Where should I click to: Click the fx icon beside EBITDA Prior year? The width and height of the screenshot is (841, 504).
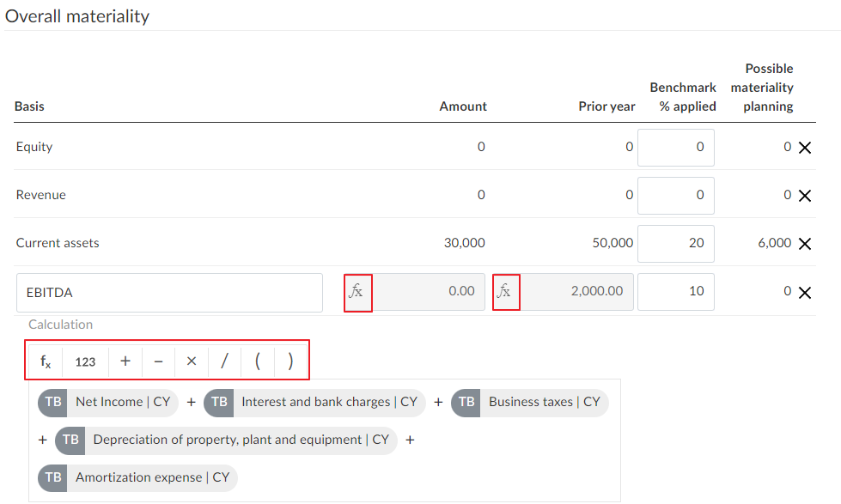pos(505,292)
